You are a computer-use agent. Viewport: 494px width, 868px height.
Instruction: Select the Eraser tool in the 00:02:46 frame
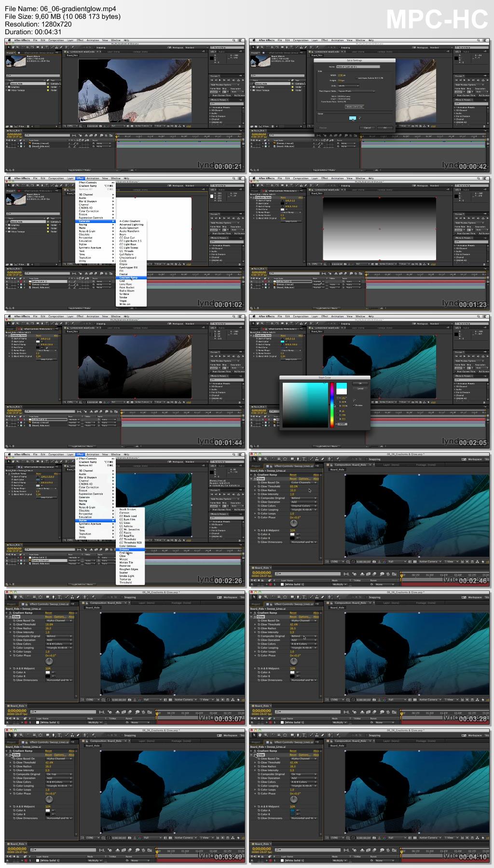pyautogui.click(x=323, y=459)
